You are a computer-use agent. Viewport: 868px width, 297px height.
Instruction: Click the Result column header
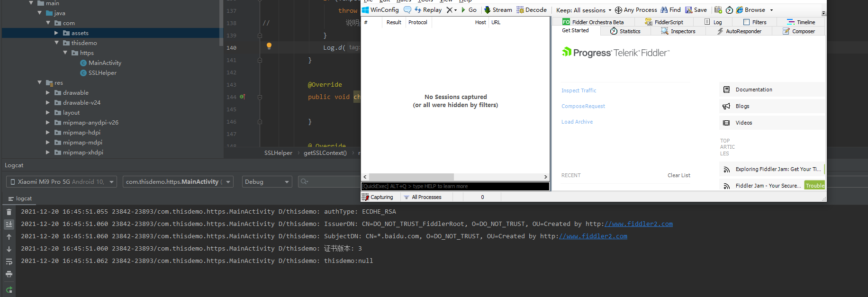pos(394,22)
